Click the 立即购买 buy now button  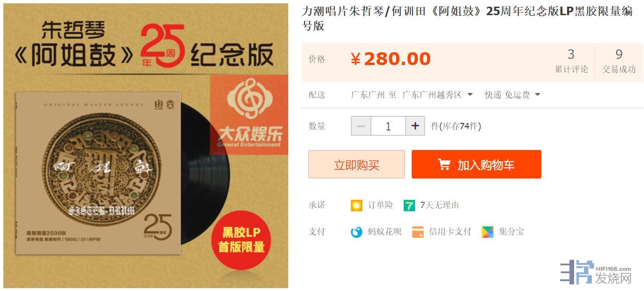click(x=357, y=164)
